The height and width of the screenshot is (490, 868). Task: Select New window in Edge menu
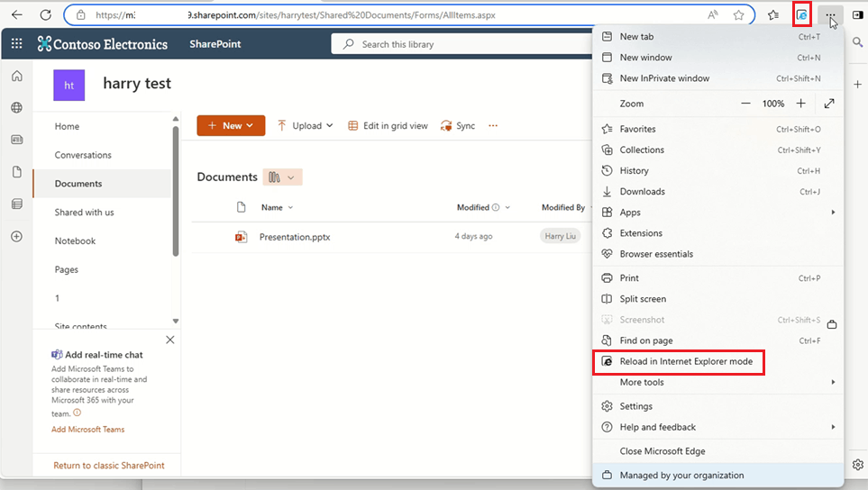[x=718, y=58]
